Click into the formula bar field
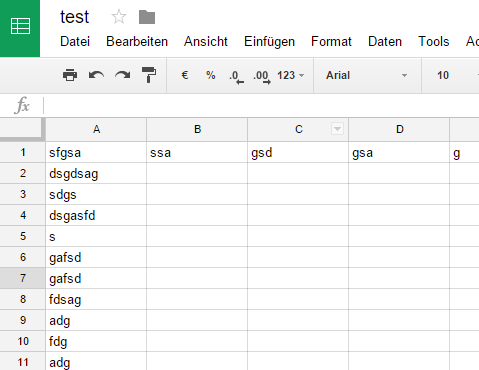The image size is (479, 370). (x=262, y=106)
